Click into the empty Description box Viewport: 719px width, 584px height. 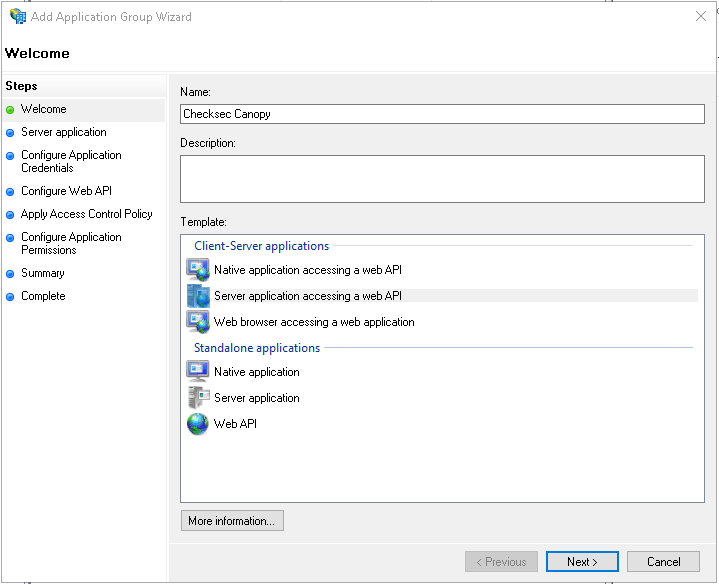pos(442,179)
